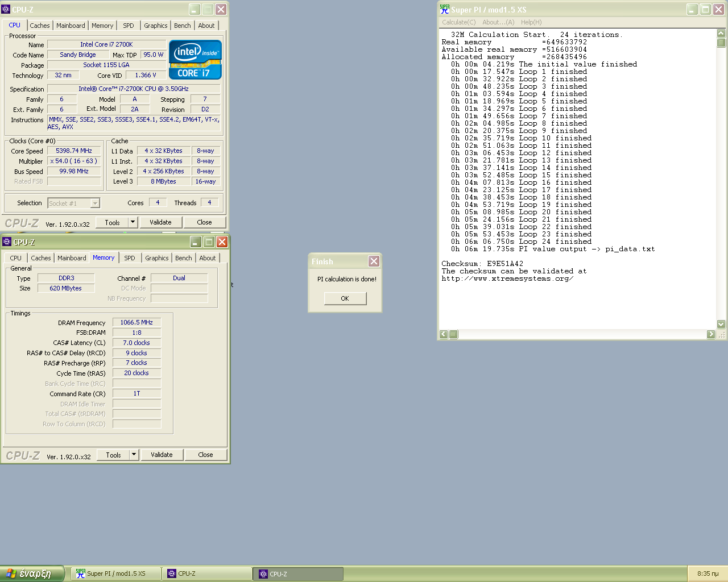Open Mainboard tab in top CPU-Z window

71,26
